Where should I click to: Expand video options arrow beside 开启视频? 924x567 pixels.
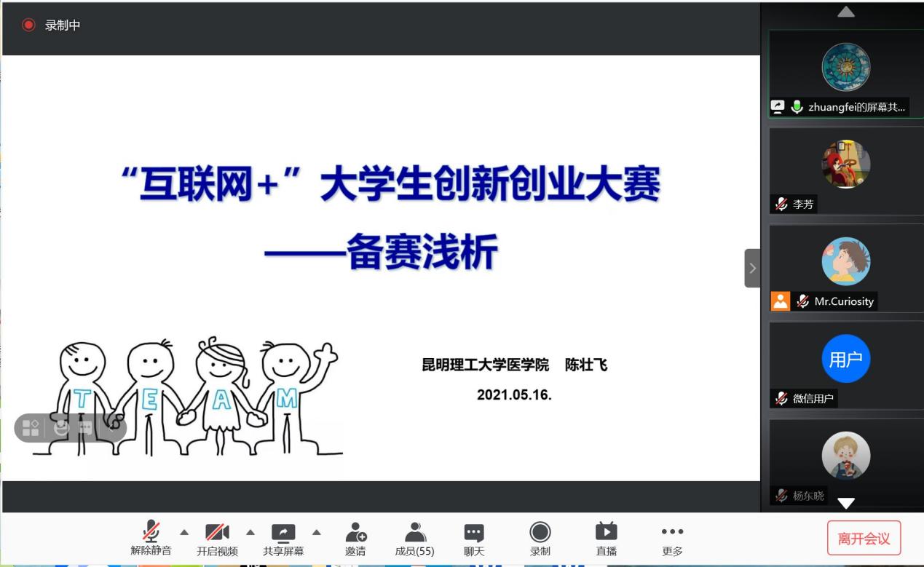click(x=250, y=531)
